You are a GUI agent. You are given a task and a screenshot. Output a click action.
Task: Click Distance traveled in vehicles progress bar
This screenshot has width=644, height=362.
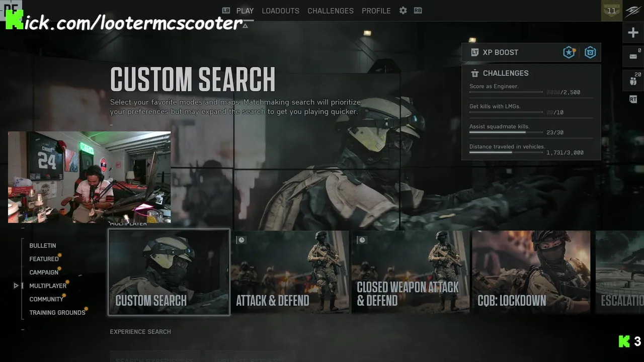(x=506, y=152)
